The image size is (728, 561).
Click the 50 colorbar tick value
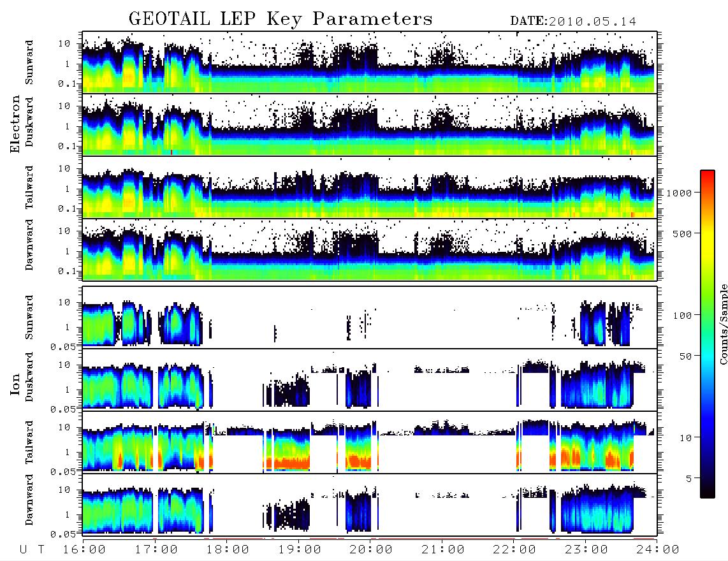point(685,356)
